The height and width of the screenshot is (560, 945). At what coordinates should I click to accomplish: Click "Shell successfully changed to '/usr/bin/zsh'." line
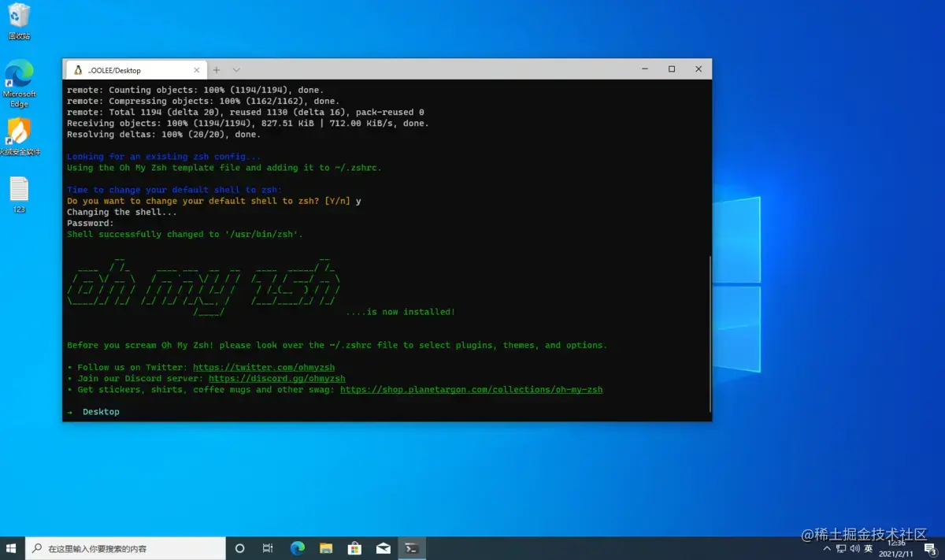pyautogui.click(x=185, y=234)
